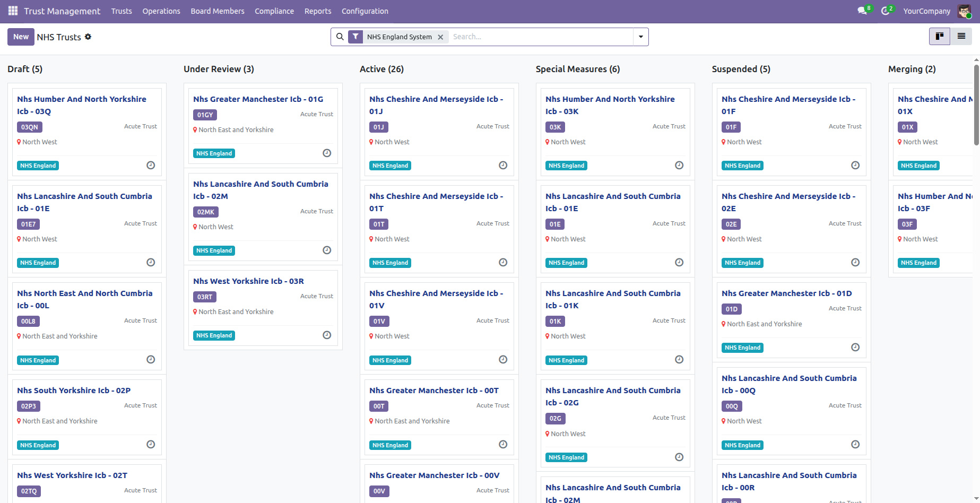This screenshot has width=980, height=503.
Task: Switch to List view
Action: pos(961,36)
